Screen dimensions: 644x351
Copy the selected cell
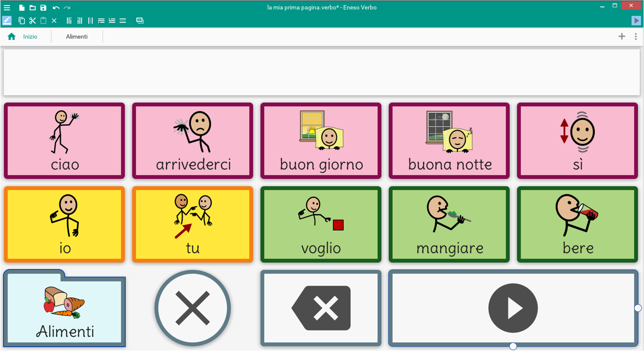[x=22, y=20]
